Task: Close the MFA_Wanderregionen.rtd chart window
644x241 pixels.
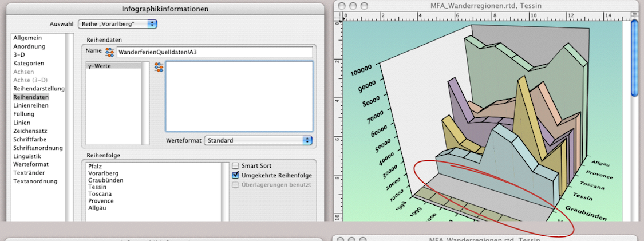Action: click(342, 6)
